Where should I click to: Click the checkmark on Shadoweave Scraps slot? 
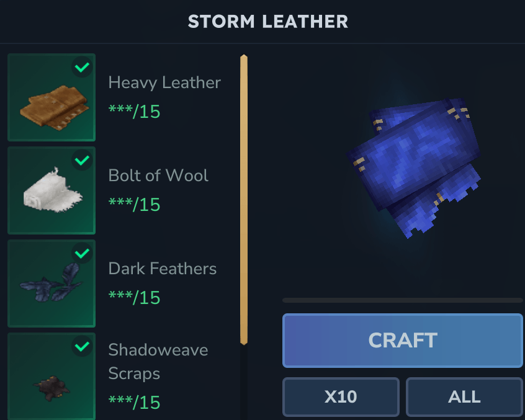point(82,346)
